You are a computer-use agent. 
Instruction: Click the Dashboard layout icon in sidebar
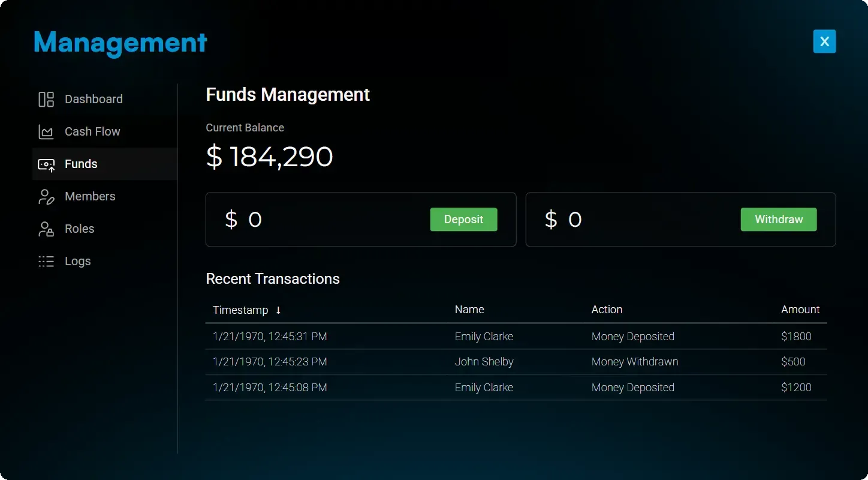click(46, 100)
